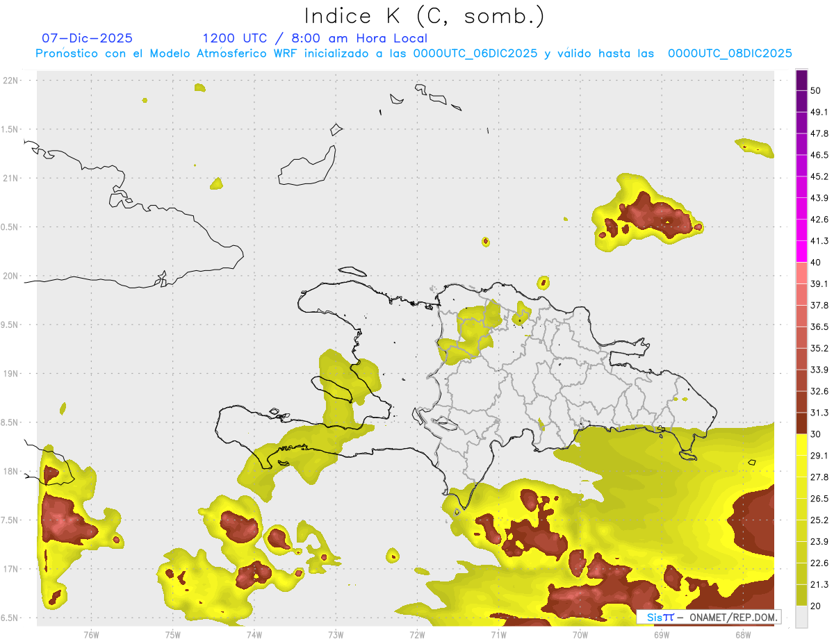The height and width of the screenshot is (644, 834).
Task: Click the longitude axis label "69W"
Action: click(x=661, y=634)
